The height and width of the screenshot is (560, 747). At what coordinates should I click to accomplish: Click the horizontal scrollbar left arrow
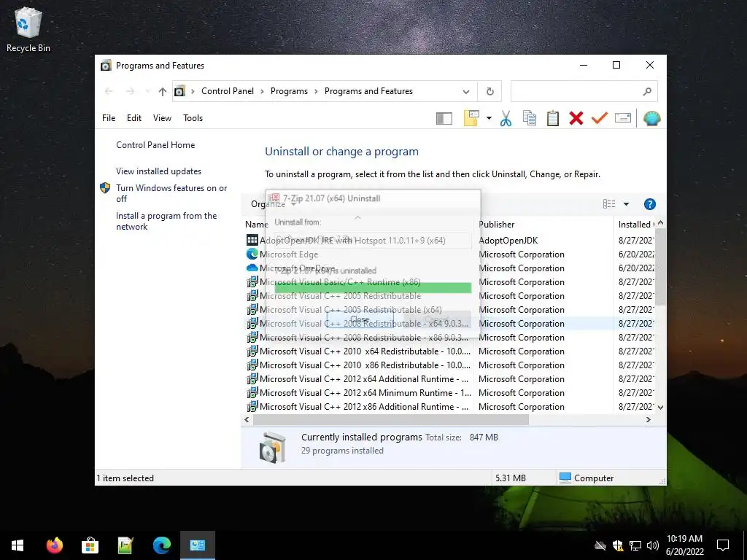[247, 419]
